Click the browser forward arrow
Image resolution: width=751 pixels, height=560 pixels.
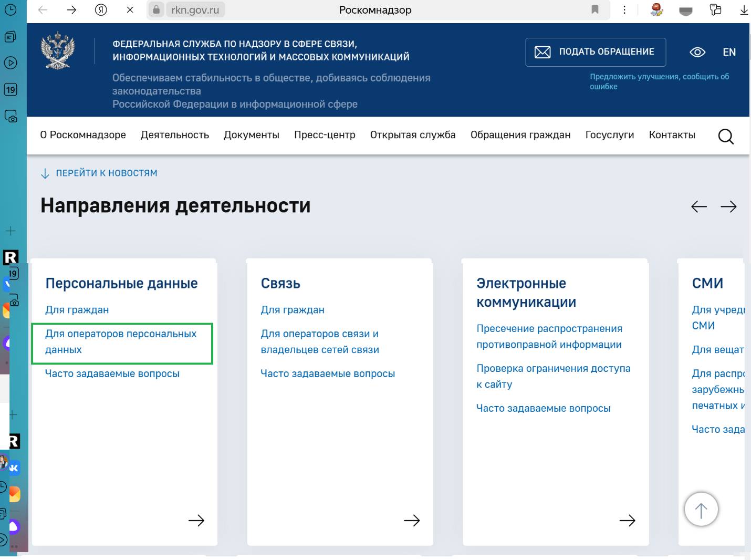71,9
